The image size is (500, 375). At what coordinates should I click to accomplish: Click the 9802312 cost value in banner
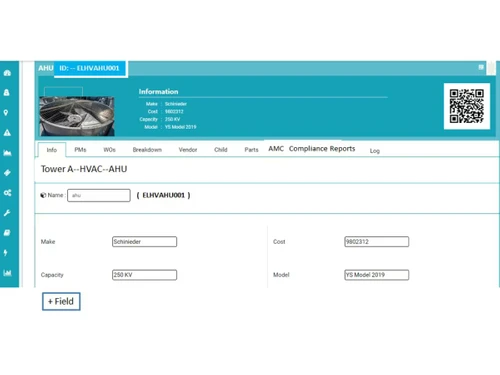[174, 112]
